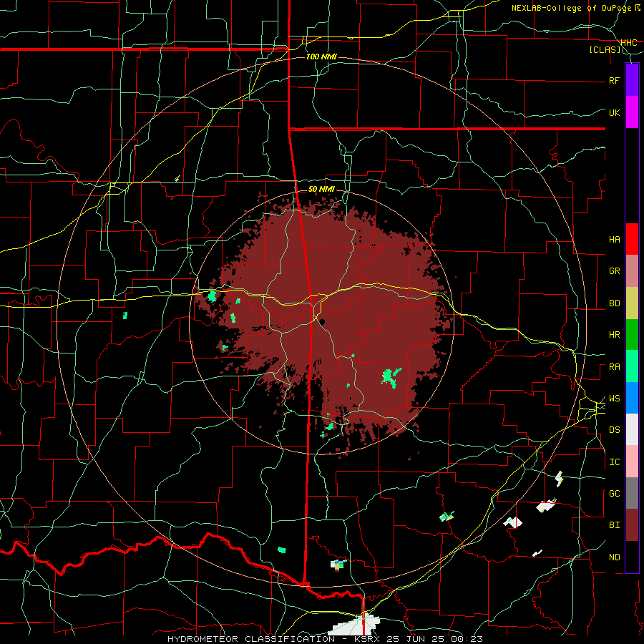Click the HYDROMETEOR CLASSIFICATION title text
644x644 pixels.
(251, 639)
